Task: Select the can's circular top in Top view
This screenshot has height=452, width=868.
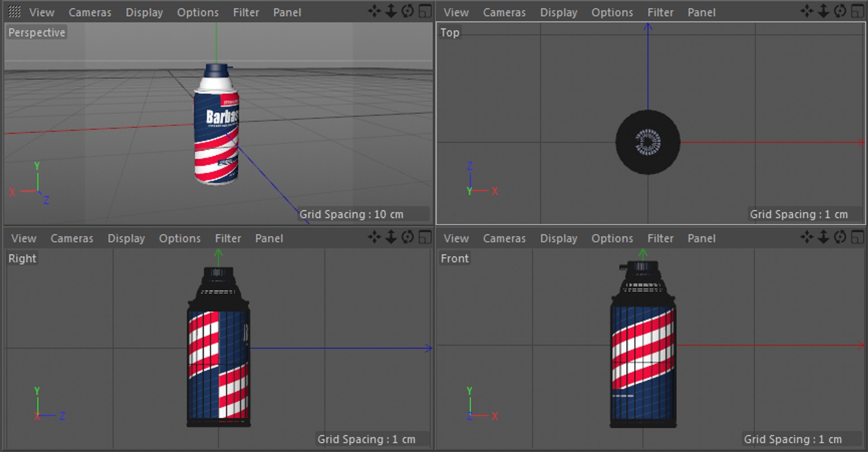Action: (648, 142)
